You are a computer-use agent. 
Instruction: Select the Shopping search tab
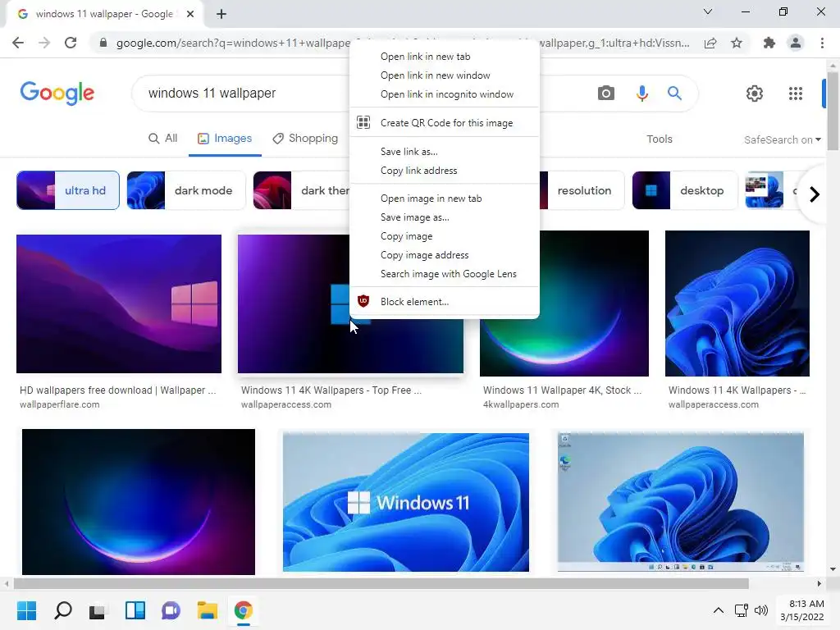point(305,138)
